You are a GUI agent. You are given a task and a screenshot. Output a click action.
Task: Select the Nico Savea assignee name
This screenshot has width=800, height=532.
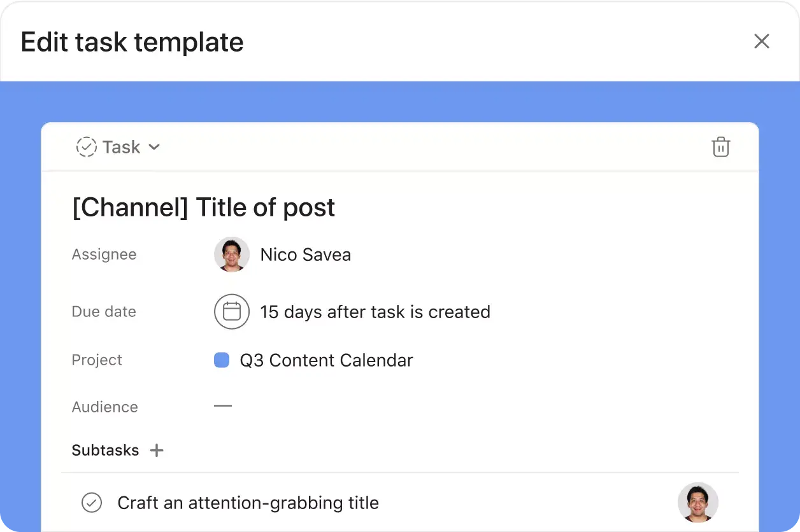(305, 255)
